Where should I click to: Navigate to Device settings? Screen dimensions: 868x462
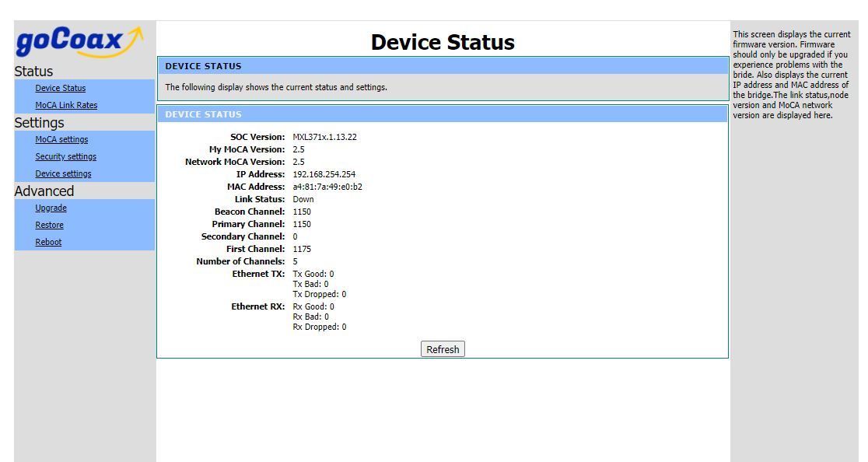pyautogui.click(x=63, y=173)
